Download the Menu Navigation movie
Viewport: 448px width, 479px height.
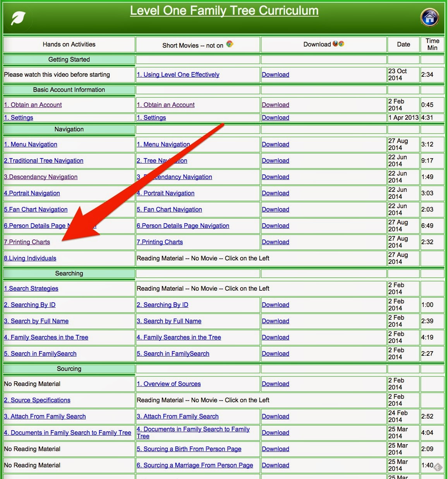click(x=275, y=144)
